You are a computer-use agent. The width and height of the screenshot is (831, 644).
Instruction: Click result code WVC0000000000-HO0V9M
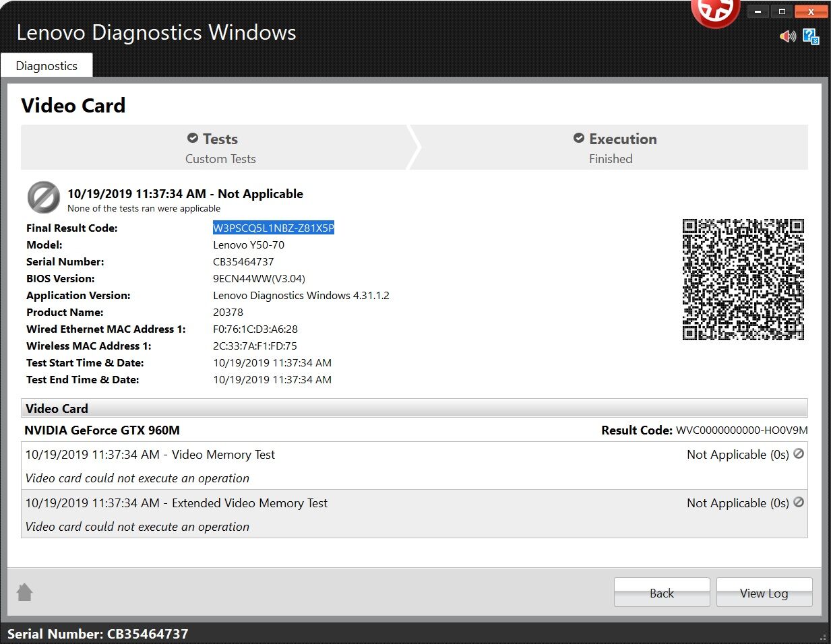(x=742, y=430)
